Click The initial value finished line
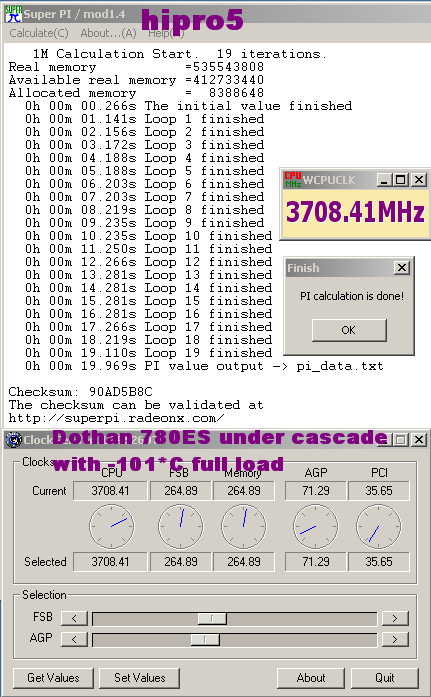 click(189, 106)
